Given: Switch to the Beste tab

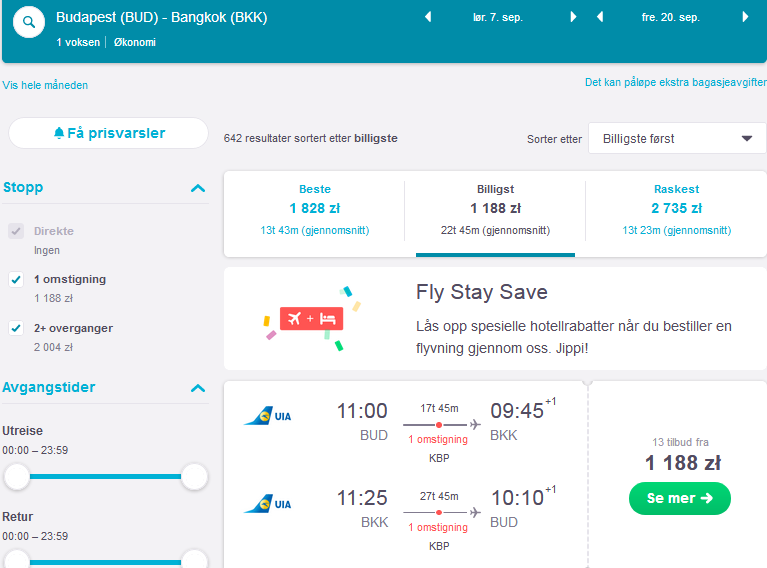Looking at the screenshot, I should (x=315, y=209).
